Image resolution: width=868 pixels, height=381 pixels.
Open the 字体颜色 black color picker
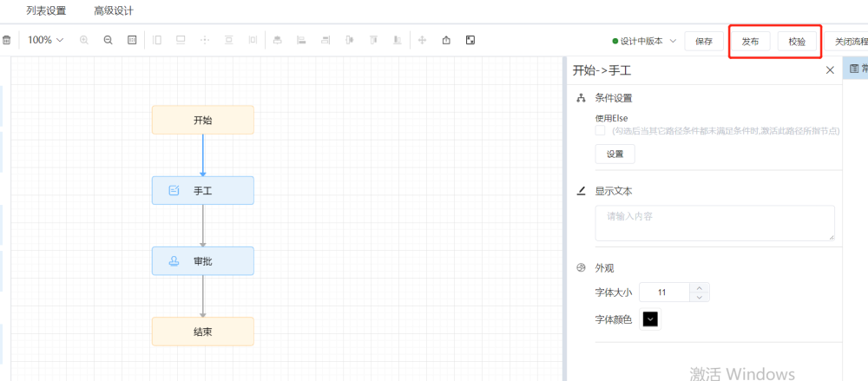650,319
